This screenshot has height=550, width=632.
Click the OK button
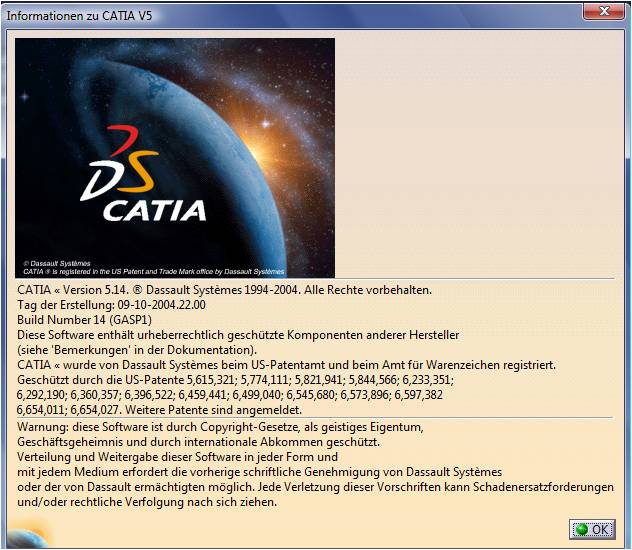(592, 529)
